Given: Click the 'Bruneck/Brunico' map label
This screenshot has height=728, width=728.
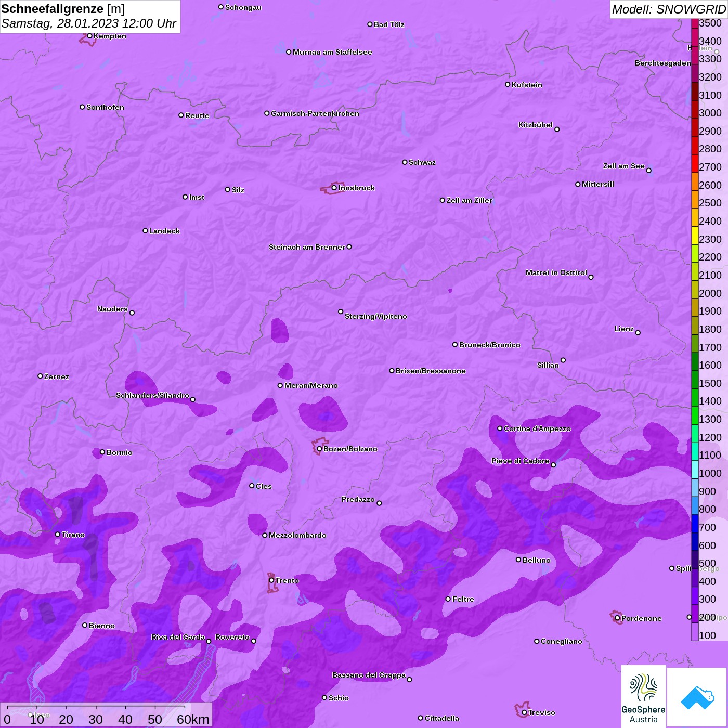Looking at the screenshot, I should pos(490,345).
